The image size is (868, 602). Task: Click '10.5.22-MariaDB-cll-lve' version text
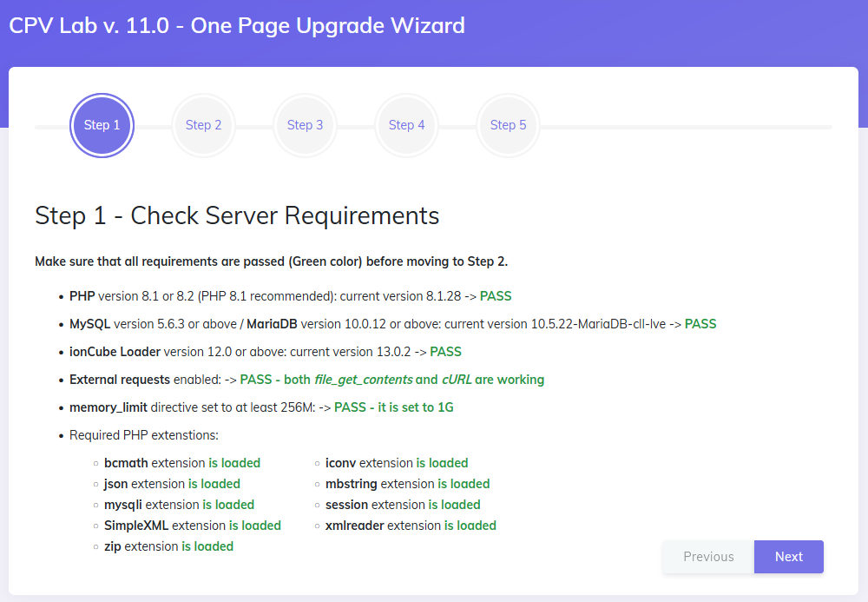pyautogui.click(x=598, y=324)
